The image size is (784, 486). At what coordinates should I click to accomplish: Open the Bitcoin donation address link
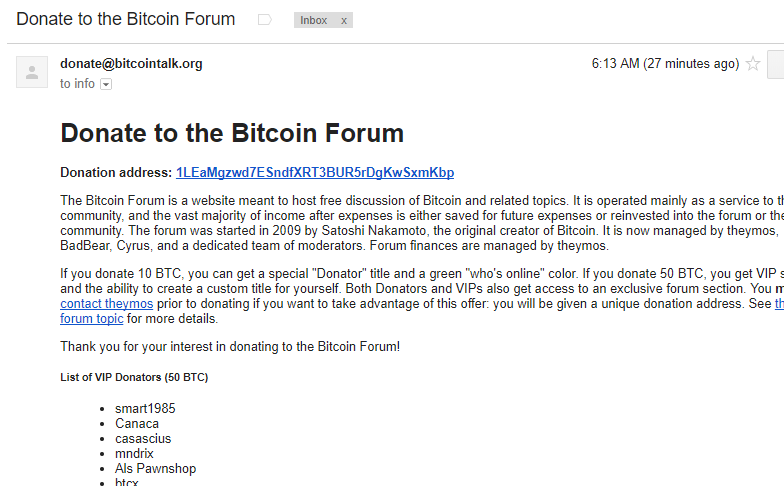[x=315, y=172]
